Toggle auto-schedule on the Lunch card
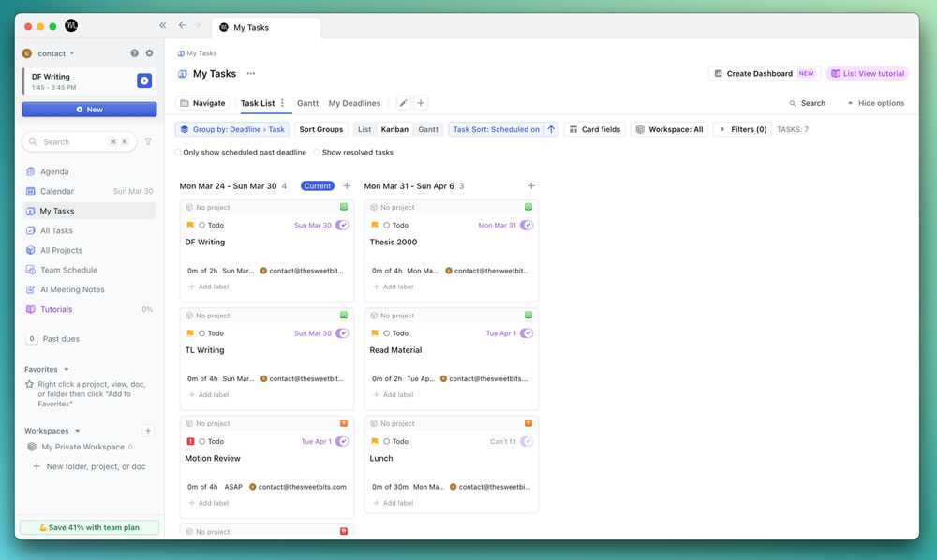 [527, 441]
